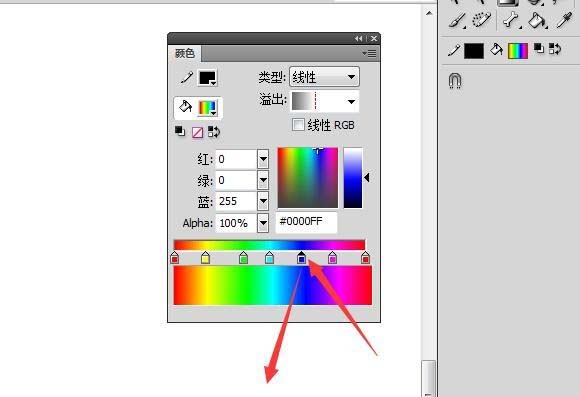Screen dimensions: 580x397
Task: Click the stage scrollbar up arrow
Action: coord(429,13)
